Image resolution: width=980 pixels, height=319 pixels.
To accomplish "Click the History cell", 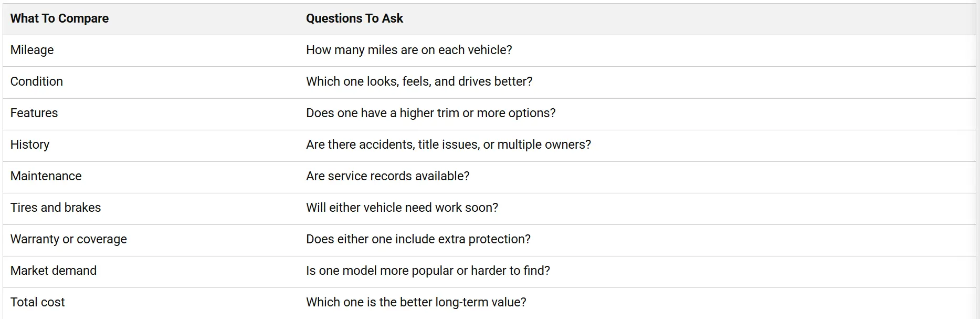I will point(30,145).
